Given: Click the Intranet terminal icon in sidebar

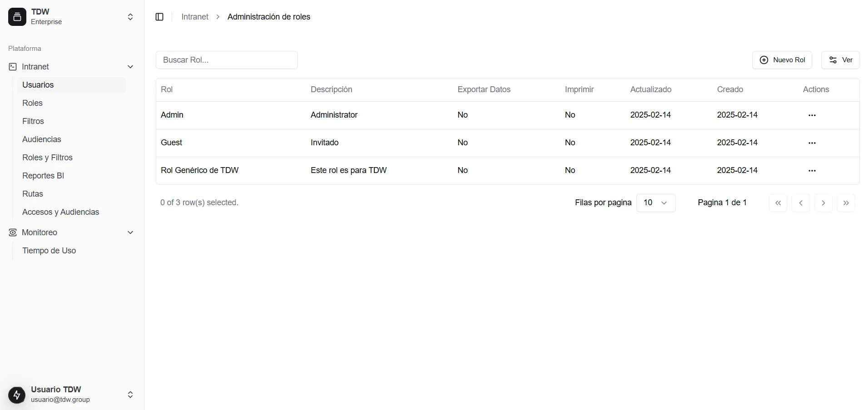Looking at the screenshot, I should point(13,67).
